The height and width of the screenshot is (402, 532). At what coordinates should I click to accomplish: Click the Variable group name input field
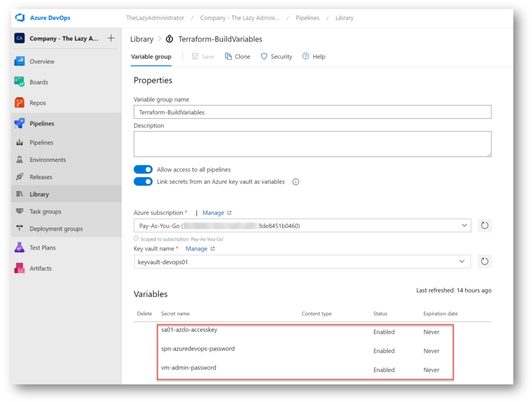pyautogui.click(x=312, y=112)
